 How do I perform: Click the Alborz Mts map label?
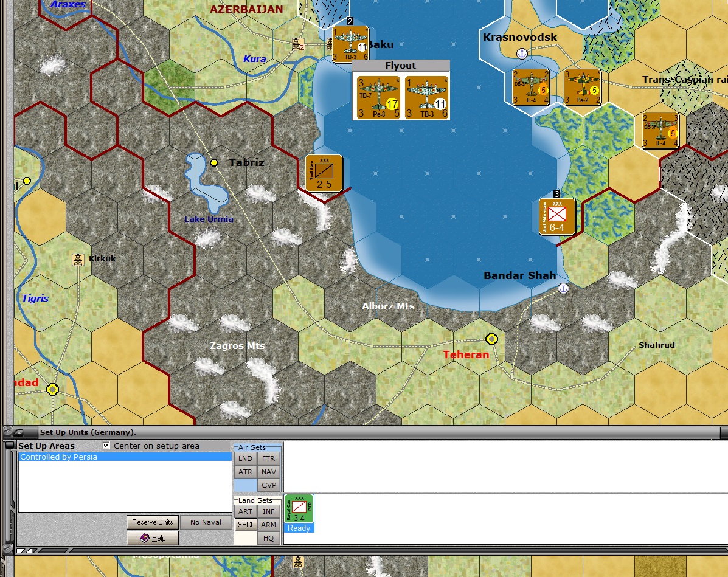pos(388,306)
